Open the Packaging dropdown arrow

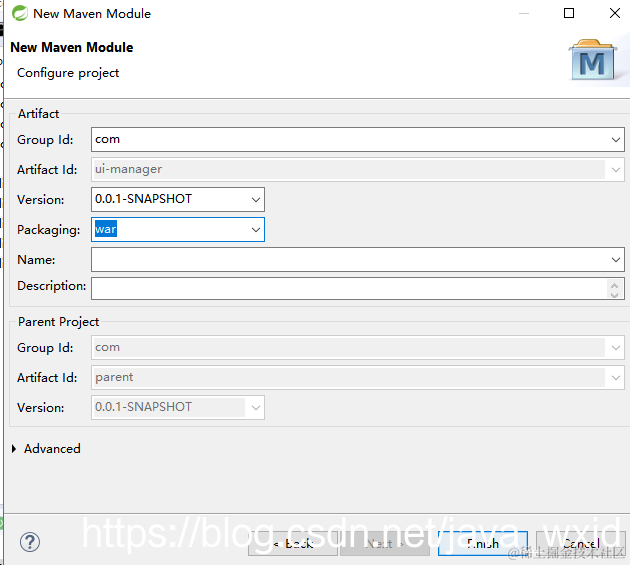256,229
